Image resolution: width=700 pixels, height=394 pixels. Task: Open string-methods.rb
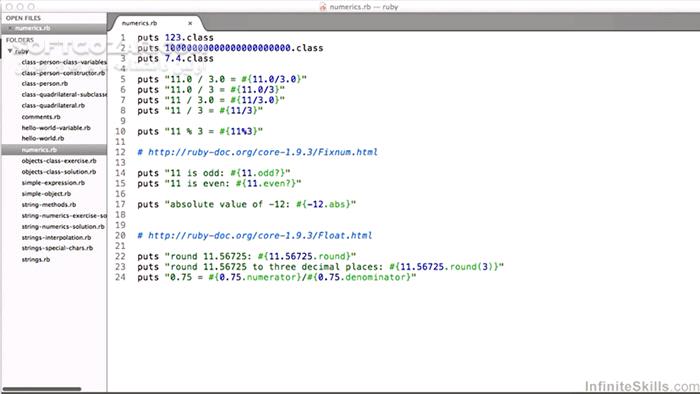tap(49, 204)
